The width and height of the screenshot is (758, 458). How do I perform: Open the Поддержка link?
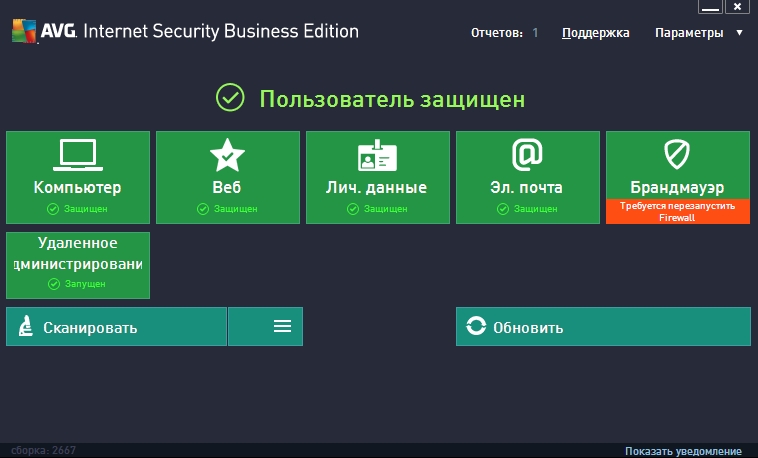coord(596,33)
